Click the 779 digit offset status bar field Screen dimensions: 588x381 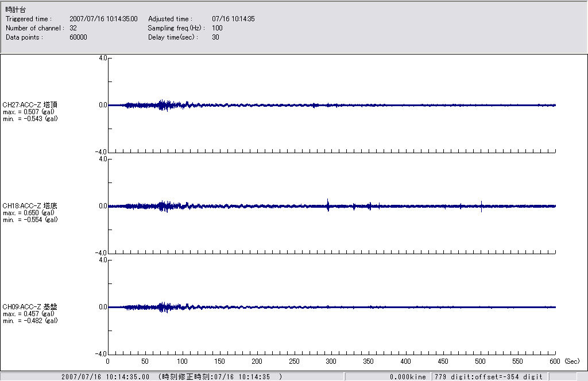488,377
